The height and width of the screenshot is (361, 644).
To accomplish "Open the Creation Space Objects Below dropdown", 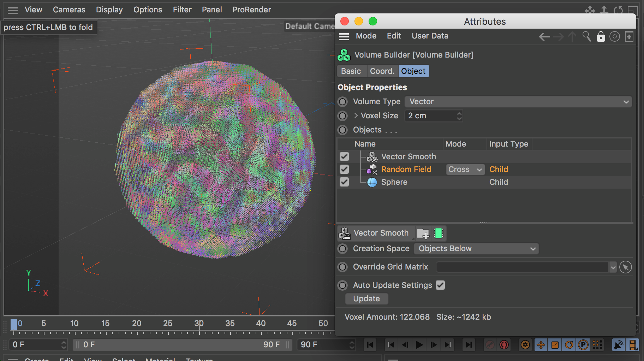I will pos(476,249).
